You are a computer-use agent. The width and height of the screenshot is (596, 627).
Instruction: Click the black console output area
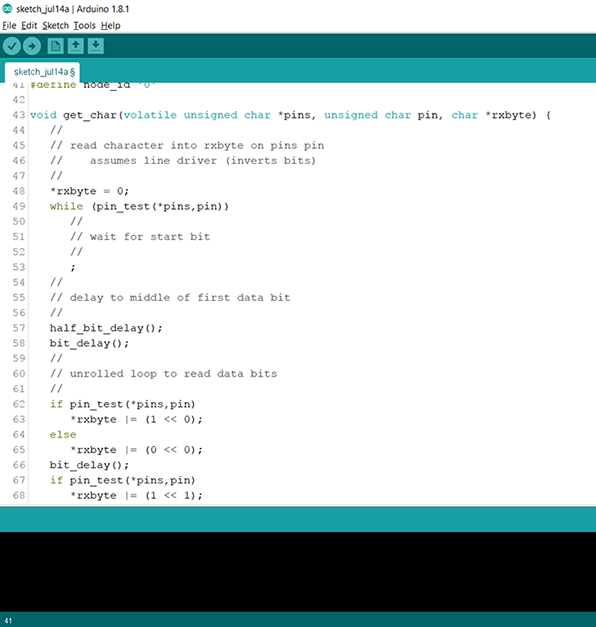298,572
